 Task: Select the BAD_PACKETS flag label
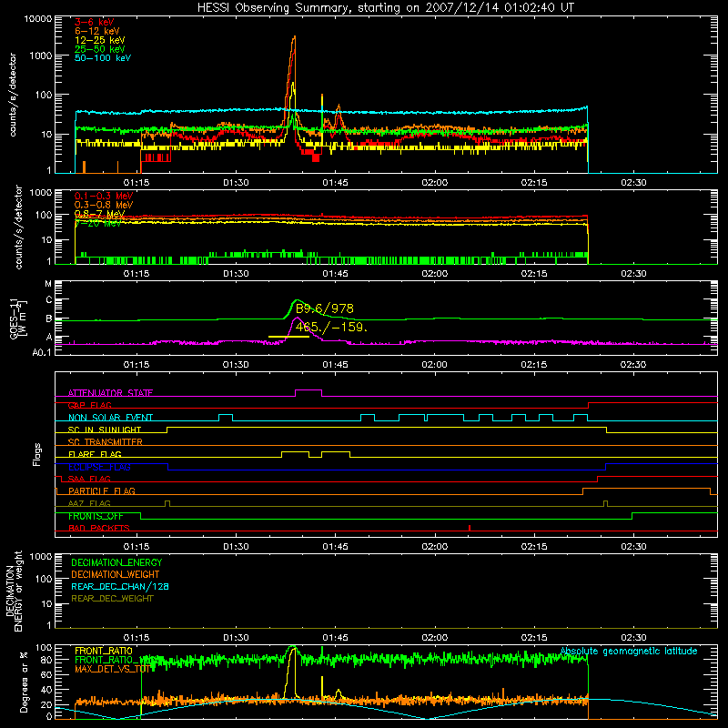point(98,528)
